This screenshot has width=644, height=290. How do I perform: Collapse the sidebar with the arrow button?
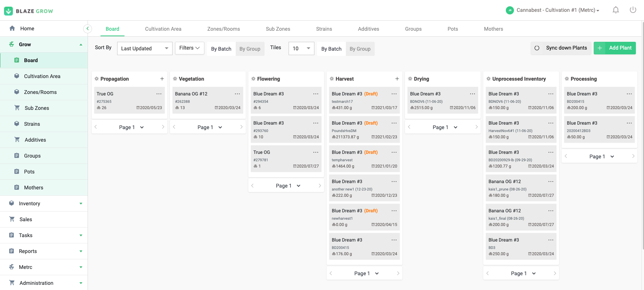(88, 28)
